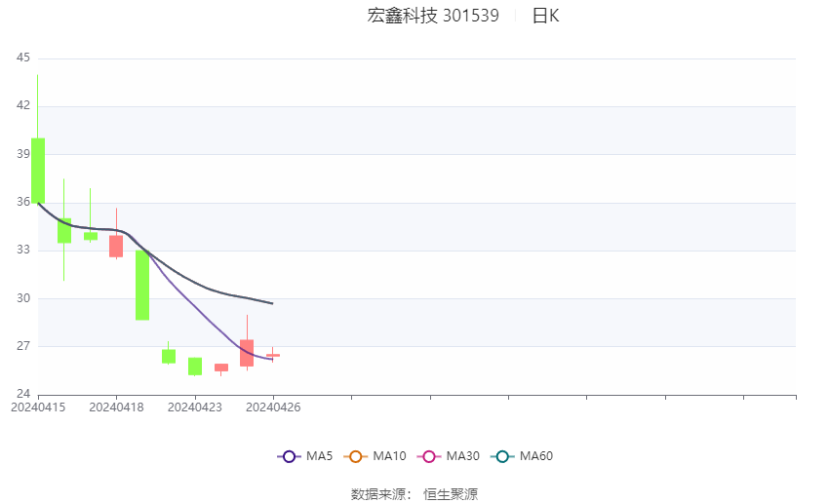Toggle the MA10 orange legend marker

[x=355, y=456]
